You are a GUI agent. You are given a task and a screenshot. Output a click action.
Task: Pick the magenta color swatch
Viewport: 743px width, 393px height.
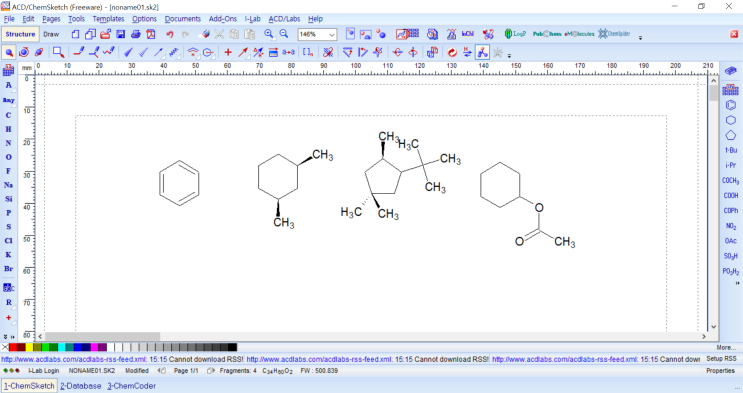(x=95, y=347)
